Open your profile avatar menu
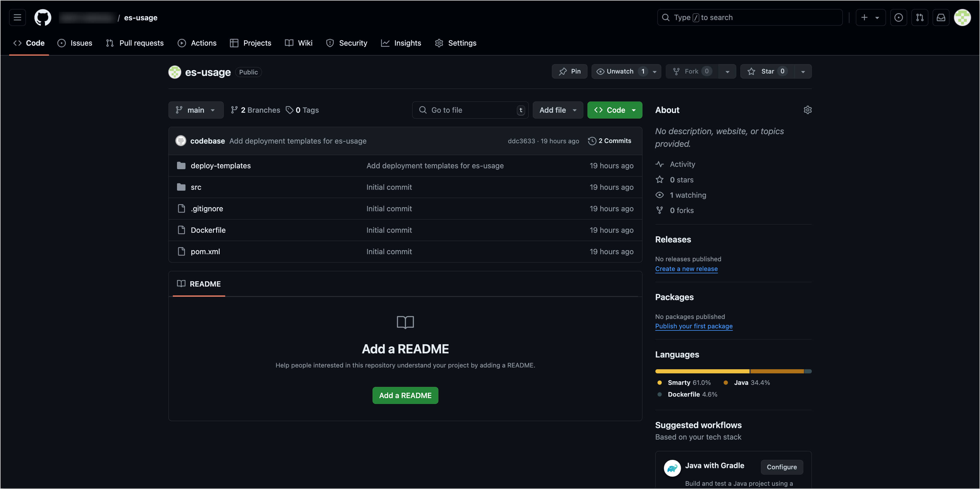The image size is (980, 489). [x=962, y=17]
